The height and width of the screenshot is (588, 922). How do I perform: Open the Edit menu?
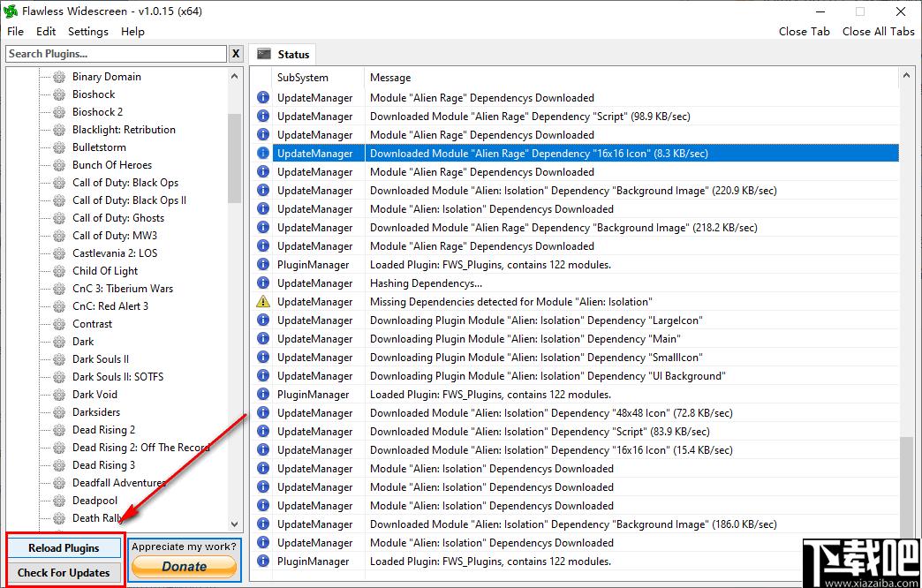46,31
